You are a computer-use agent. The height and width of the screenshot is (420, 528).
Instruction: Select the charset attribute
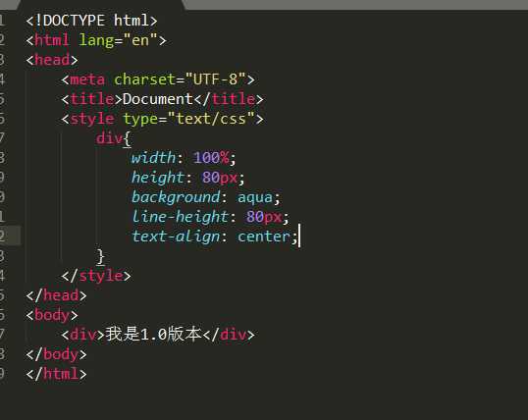(x=145, y=79)
